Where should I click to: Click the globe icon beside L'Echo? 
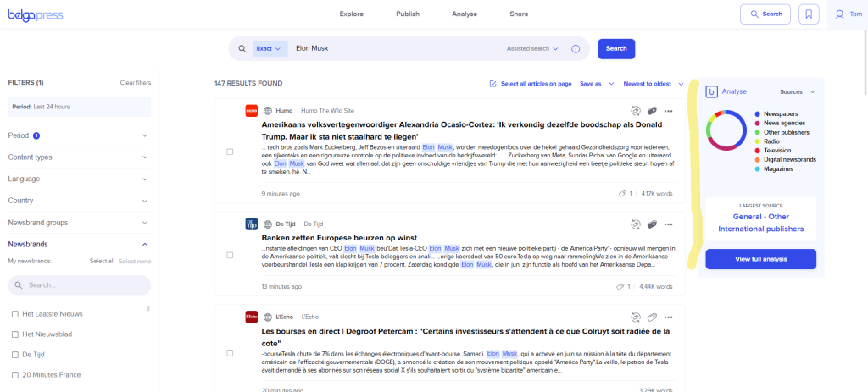[268, 317]
